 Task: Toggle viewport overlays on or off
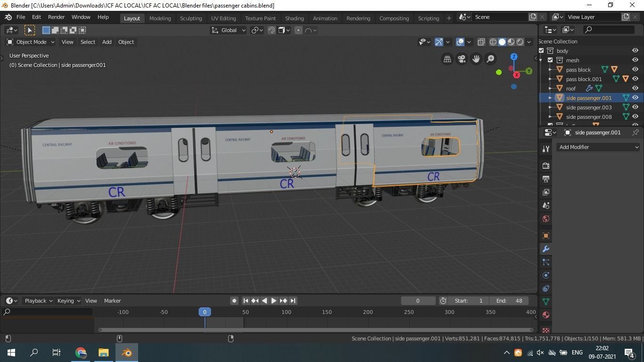click(x=460, y=42)
